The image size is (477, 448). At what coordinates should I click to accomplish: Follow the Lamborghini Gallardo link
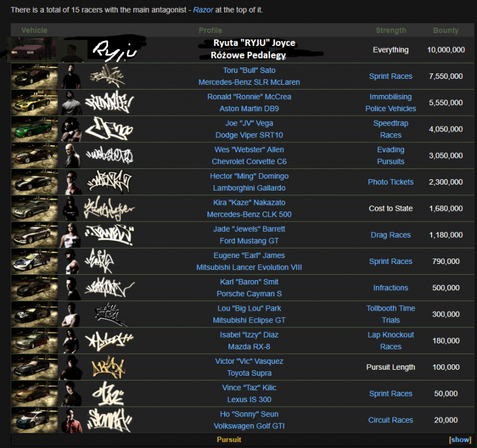tap(249, 188)
